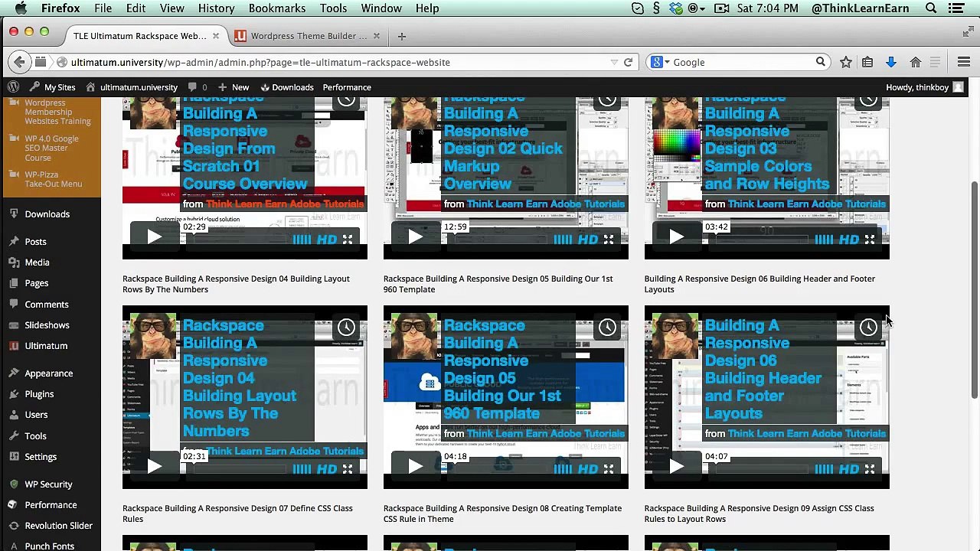Image resolution: width=980 pixels, height=551 pixels.
Task: Go to Media in the WordPress sidebar
Action: click(37, 262)
